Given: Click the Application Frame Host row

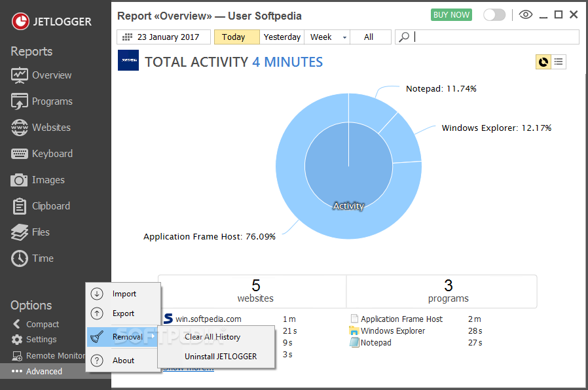Looking at the screenshot, I should pyautogui.click(x=416, y=319).
